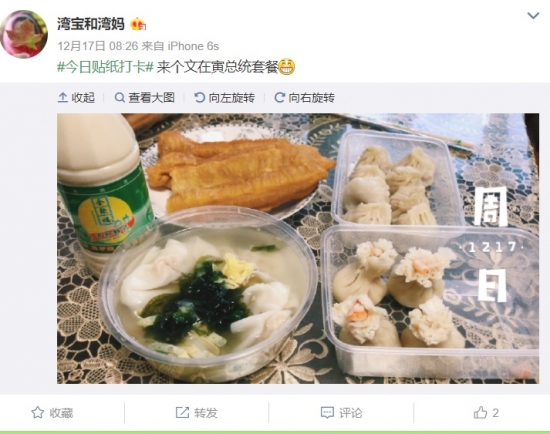
Task: Like the post with thumbs-up icon
Action: click(480, 413)
